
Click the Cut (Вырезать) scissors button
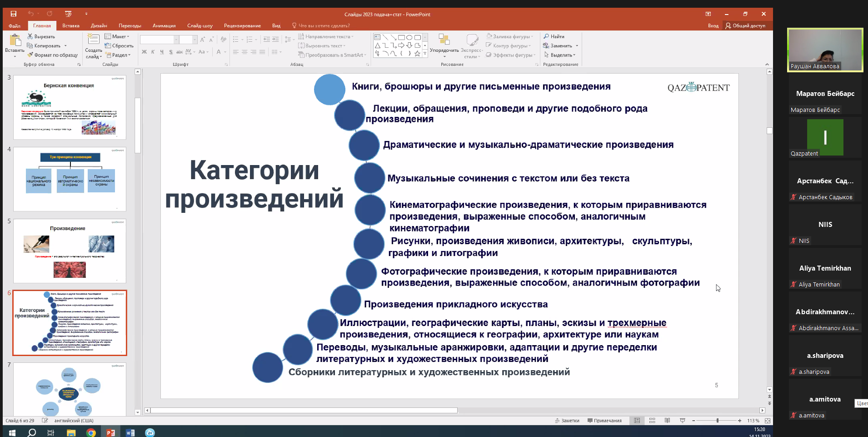[41, 36]
